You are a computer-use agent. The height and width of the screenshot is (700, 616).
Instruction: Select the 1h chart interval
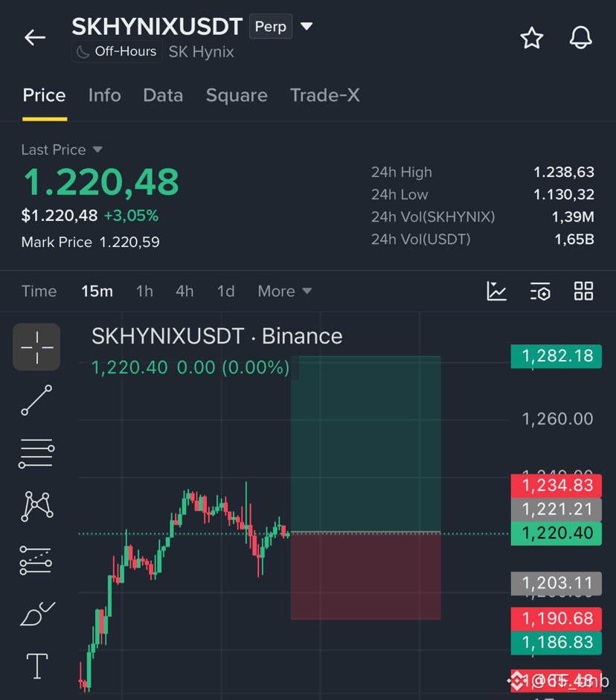144,291
